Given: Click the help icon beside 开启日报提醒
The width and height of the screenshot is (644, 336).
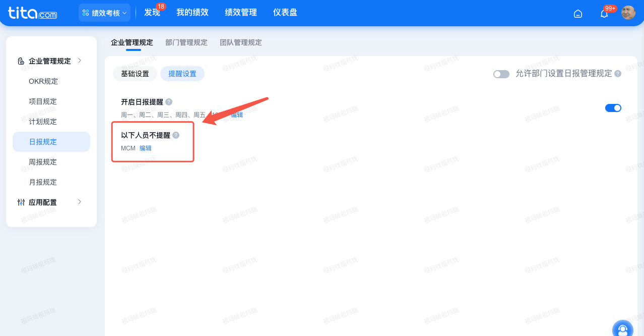Looking at the screenshot, I should (169, 101).
